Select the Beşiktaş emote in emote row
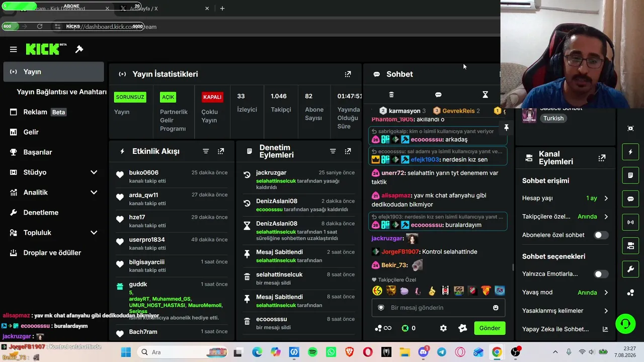Screen dimensions: 644x362 click(445, 291)
